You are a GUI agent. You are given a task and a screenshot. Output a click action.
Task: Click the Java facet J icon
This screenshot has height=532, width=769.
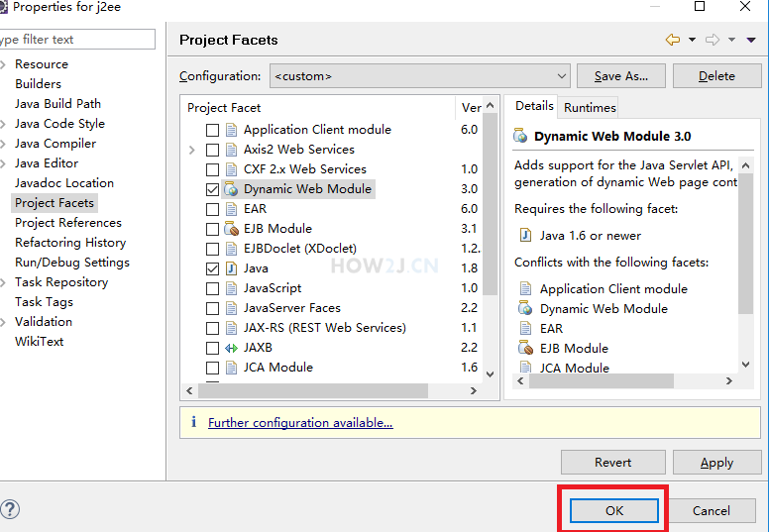pos(231,268)
